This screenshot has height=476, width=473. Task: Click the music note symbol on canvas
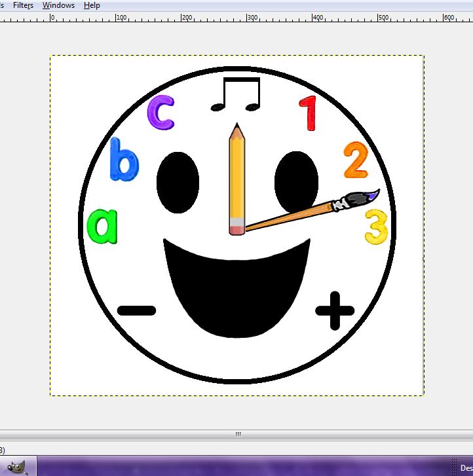coord(236,94)
